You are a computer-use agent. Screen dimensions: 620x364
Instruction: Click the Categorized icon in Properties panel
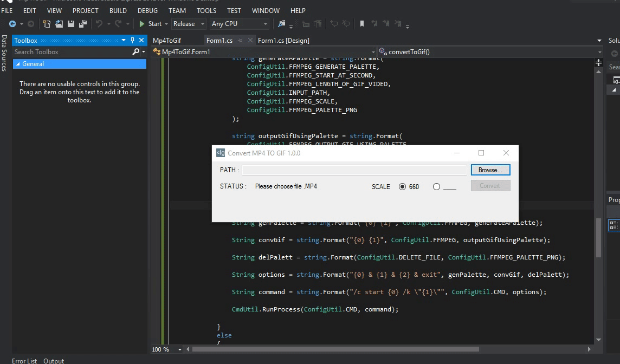[613, 225]
